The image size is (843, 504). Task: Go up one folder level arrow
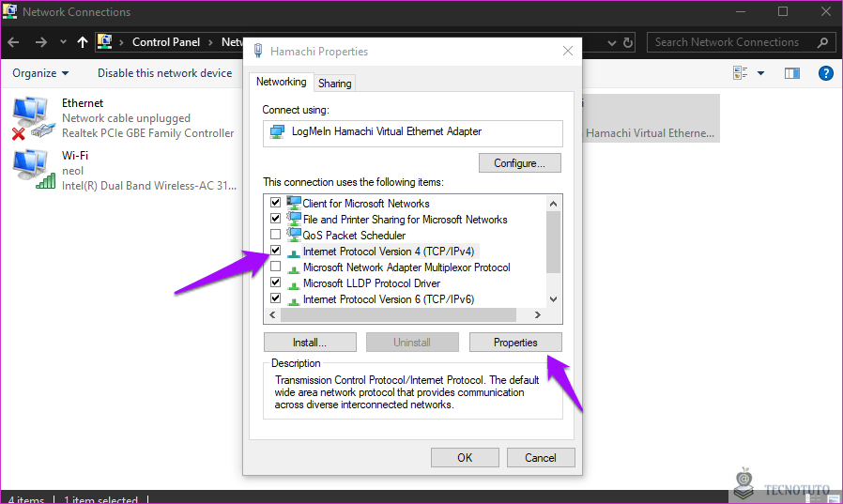tap(83, 42)
